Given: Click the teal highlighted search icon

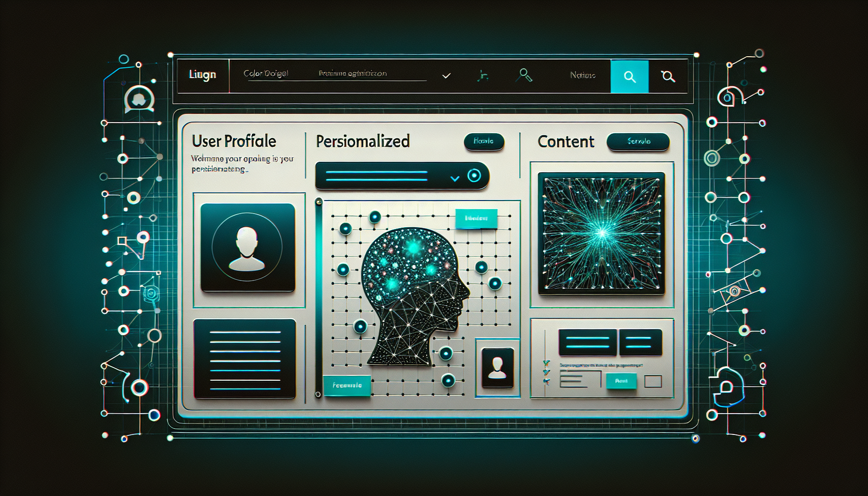Looking at the screenshot, I should click(x=629, y=77).
